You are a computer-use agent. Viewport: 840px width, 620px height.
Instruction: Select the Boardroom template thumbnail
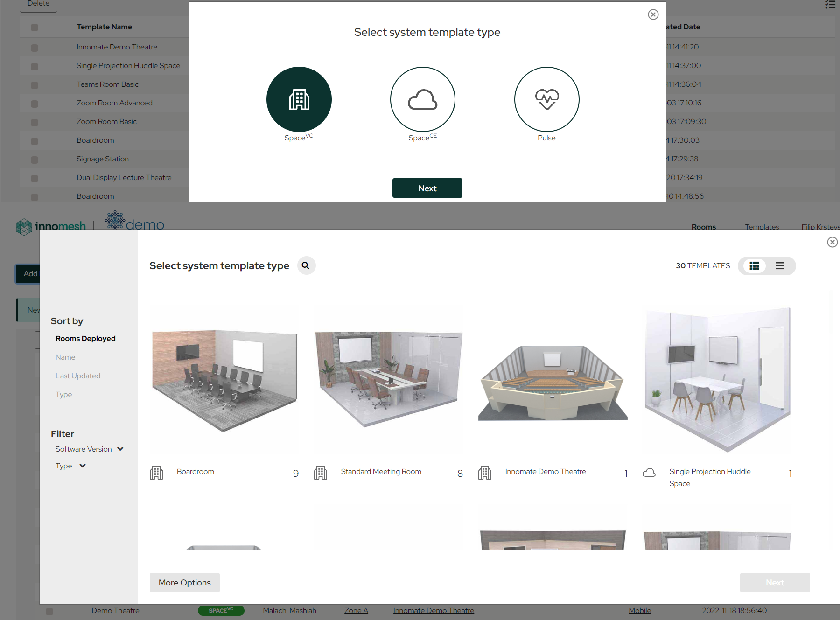(x=224, y=380)
